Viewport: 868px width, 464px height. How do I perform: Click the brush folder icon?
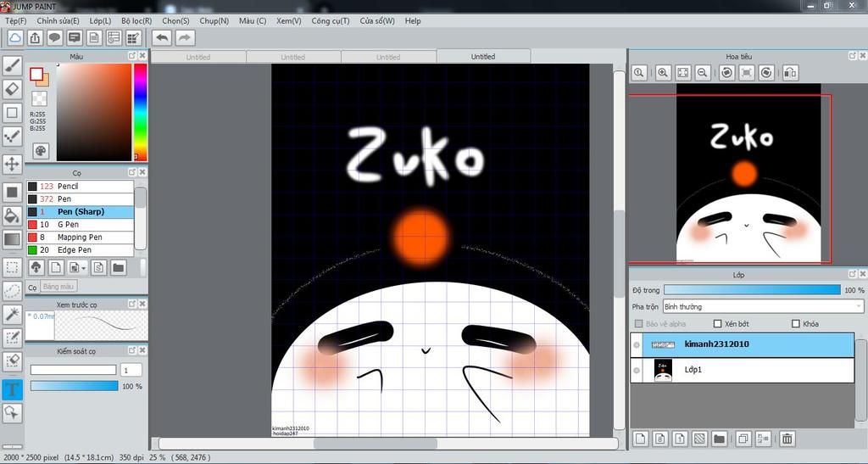click(x=118, y=268)
